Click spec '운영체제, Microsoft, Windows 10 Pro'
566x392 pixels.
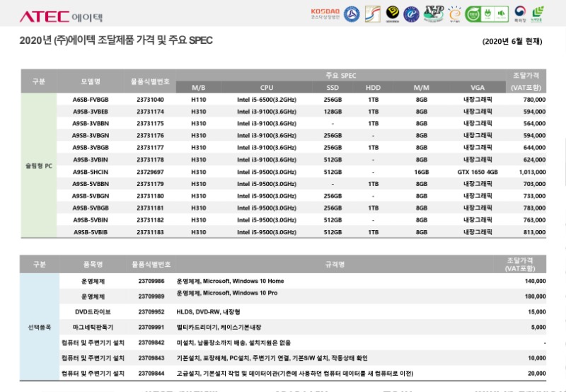(226, 293)
